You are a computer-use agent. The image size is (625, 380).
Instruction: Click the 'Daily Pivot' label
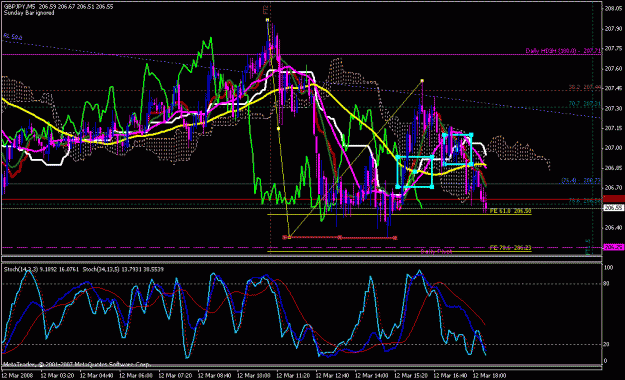point(436,252)
